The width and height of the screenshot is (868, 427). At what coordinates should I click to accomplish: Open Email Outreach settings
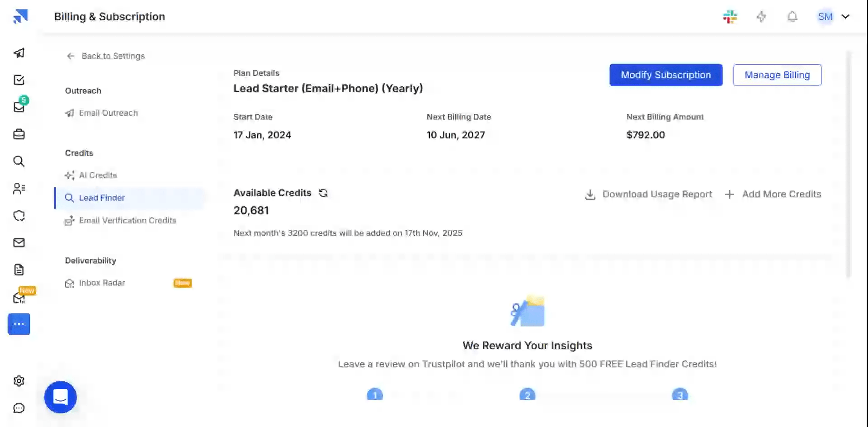(x=102, y=113)
